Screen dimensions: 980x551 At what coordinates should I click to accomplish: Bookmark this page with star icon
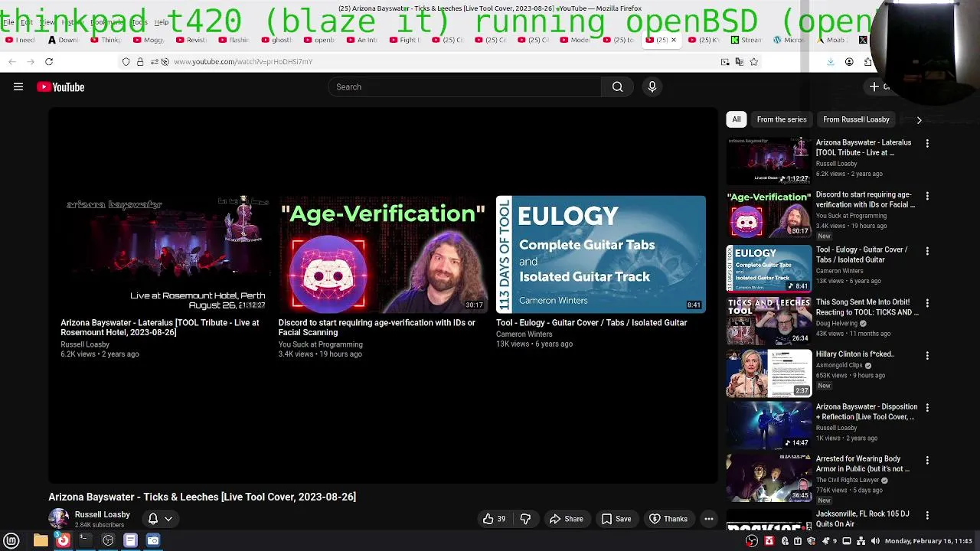pos(754,61)
